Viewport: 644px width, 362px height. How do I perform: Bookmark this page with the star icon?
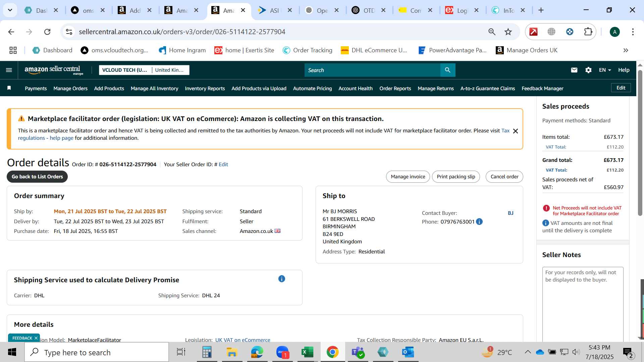508,32
